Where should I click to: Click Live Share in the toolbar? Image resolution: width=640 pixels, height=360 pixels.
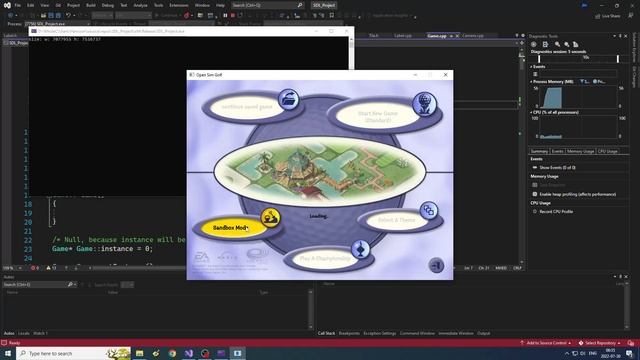point(608,16)
